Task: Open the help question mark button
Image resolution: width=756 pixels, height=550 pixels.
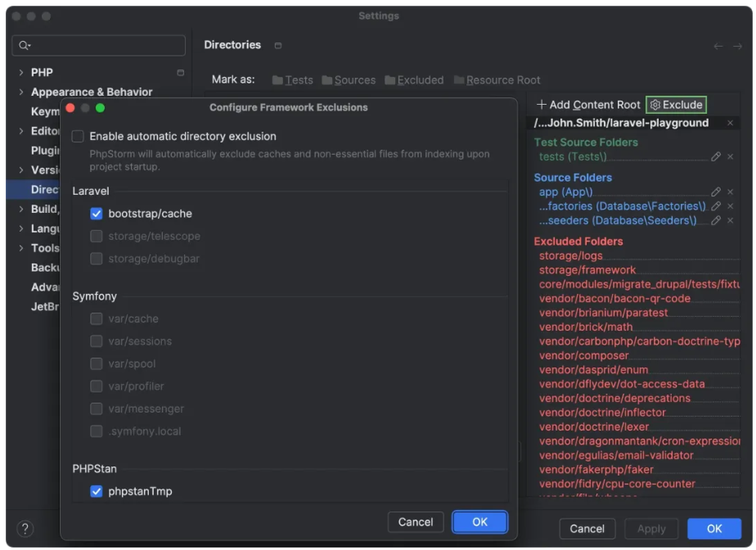Action: (25, 529)
